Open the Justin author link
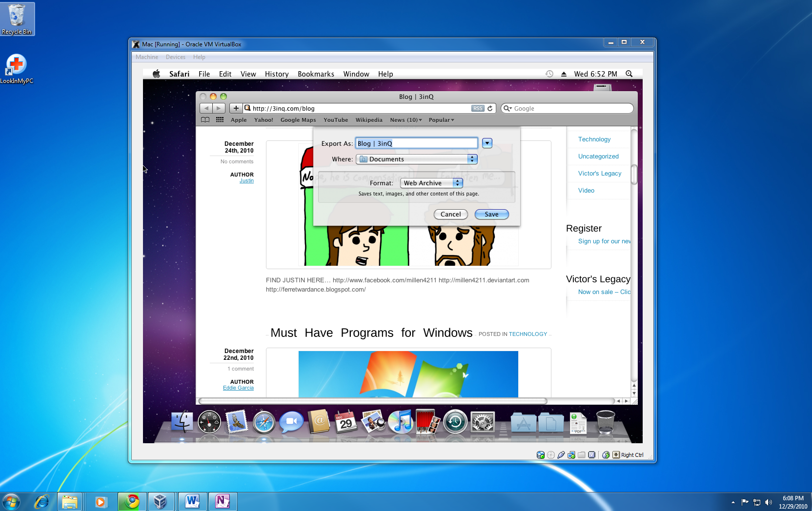 click(x=246, y=180)
